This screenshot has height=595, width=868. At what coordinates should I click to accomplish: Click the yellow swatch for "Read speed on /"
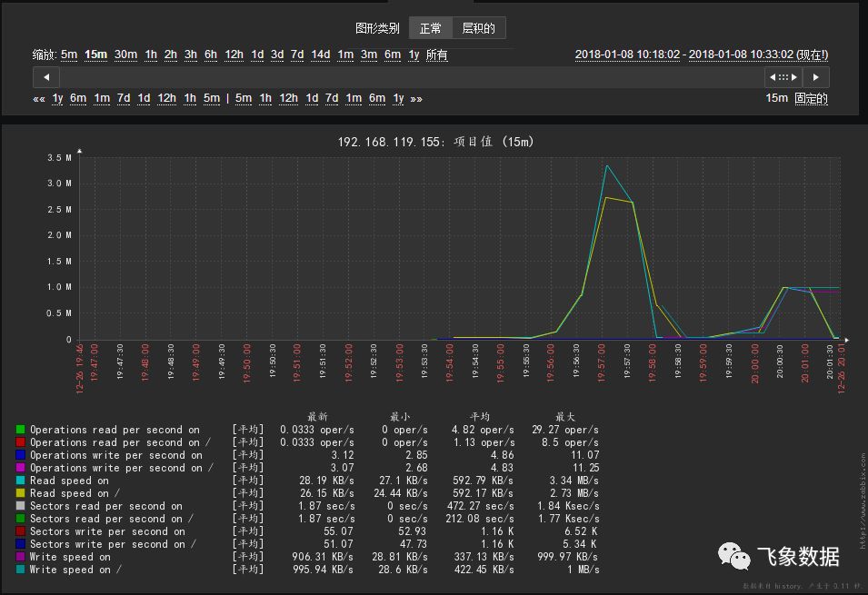click(21, 493)
